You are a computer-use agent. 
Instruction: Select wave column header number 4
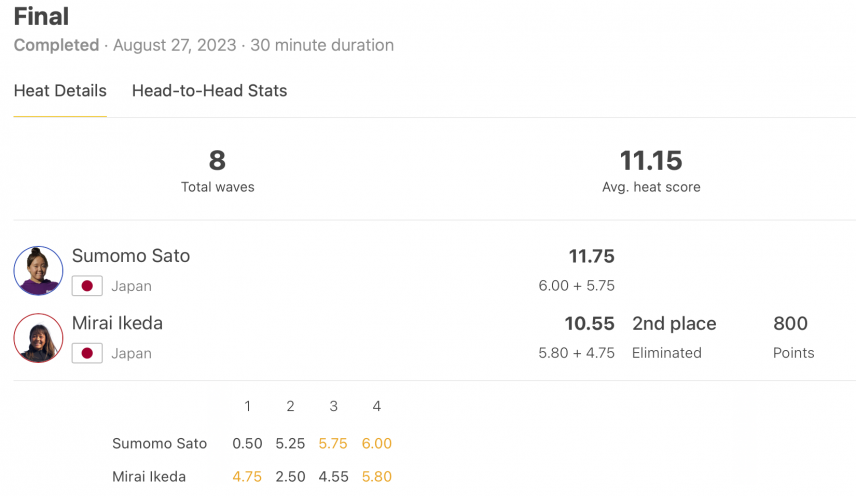tap(377, 406)
